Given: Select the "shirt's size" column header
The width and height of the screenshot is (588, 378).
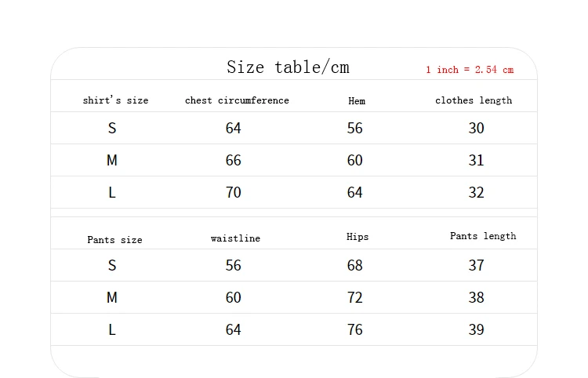Looking at the screenshot, I should pyautogui.click(x=115, y=100).
